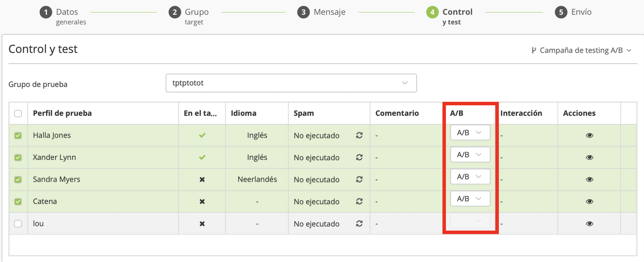Click No ejecutado in Sandra Myers row
Screen dimensions: 644x262
[316, 180]
